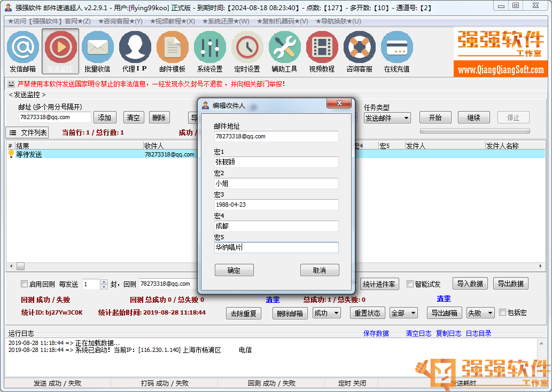
Task: Open the 导航换肤(U) menu item
Action: [x=338, y=21]
